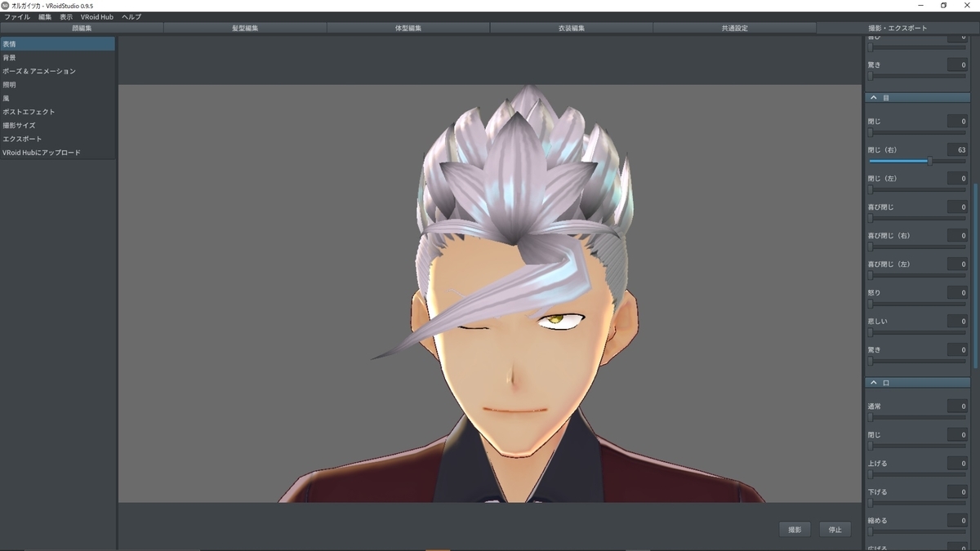The height and width of the screenshot is (551, 980).
Task: Click the 喜び閉じ（右） slider
Action: (917, 247)
